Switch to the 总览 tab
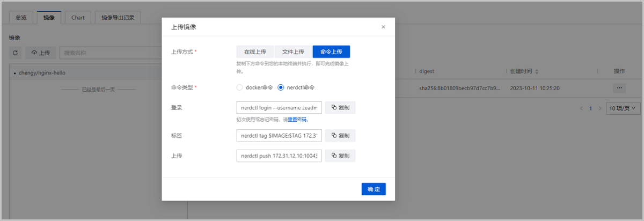The width and height of the screenshot is (644, 221). click(21, 17)
